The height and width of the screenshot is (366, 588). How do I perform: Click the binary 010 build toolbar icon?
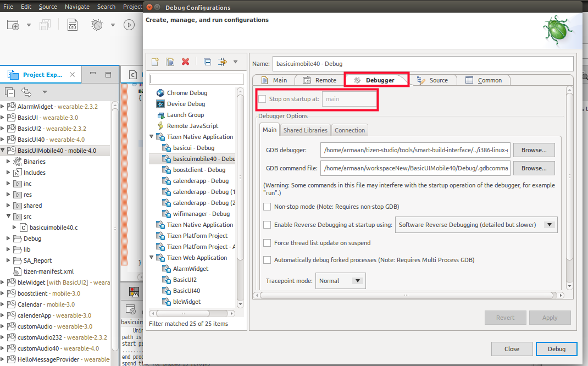coord(73,25)
